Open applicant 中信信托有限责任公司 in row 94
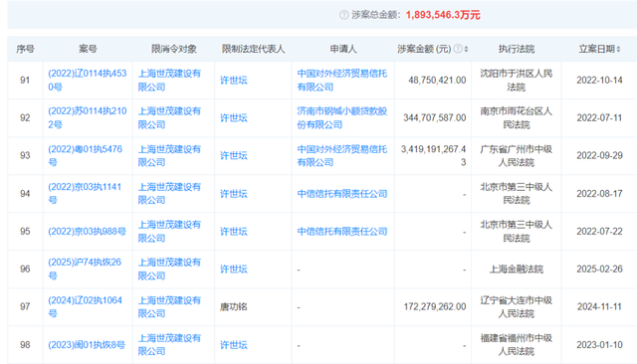637x364 pixels. click(342, 194)
